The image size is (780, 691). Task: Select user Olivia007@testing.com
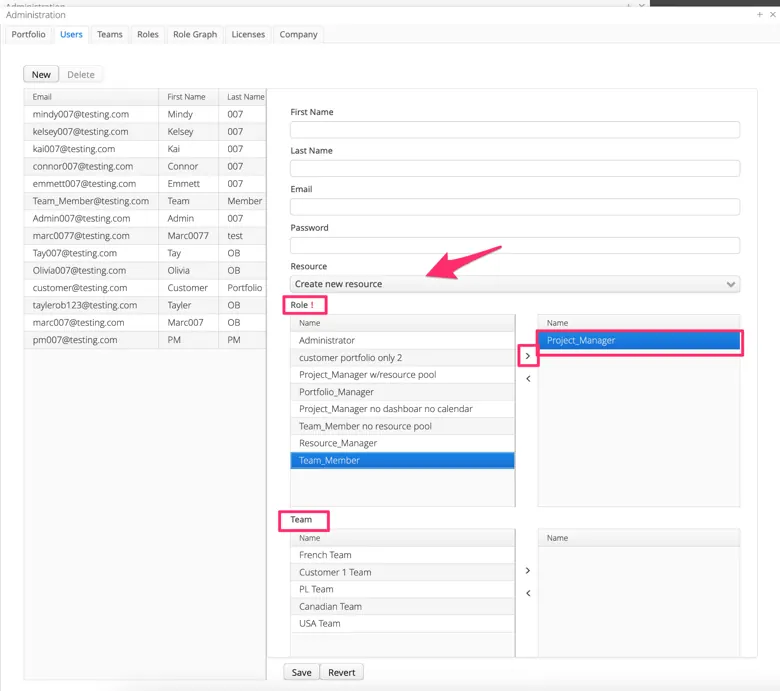pyautogui.click(x=145, y=271)
